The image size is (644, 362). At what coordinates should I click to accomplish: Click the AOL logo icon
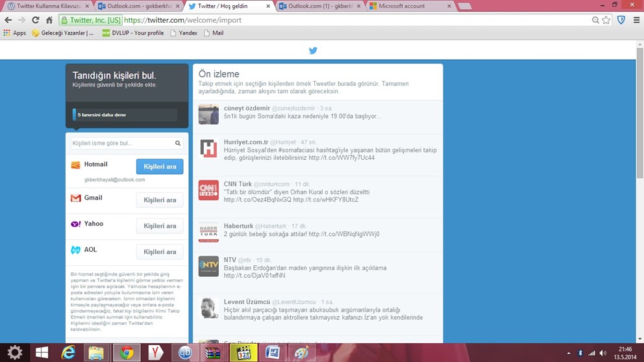[x=75, y=250]
